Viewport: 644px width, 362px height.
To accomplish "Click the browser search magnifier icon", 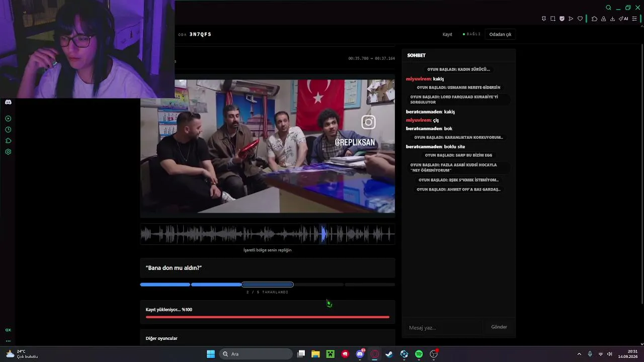I will [608, 8].
